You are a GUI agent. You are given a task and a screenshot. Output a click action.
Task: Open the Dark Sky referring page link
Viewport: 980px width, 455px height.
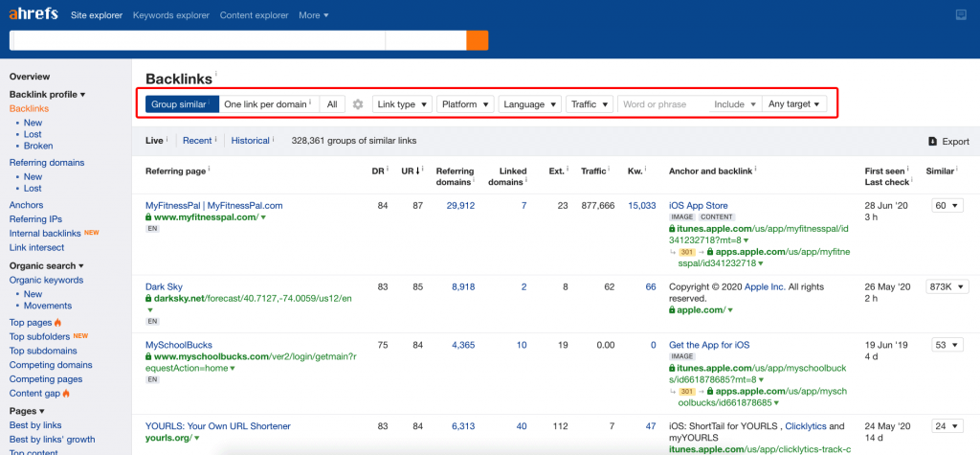[x=164, y=286]
